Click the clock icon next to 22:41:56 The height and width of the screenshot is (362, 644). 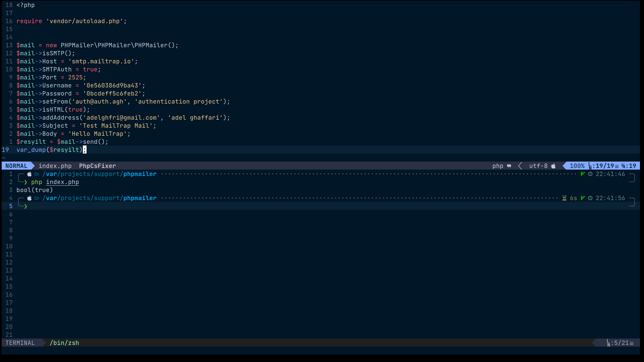(590, 198)
